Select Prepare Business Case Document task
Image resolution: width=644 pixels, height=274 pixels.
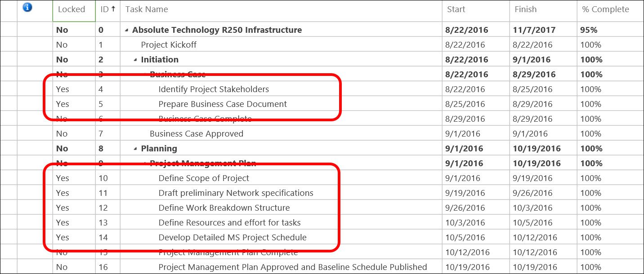click(223, 104)
